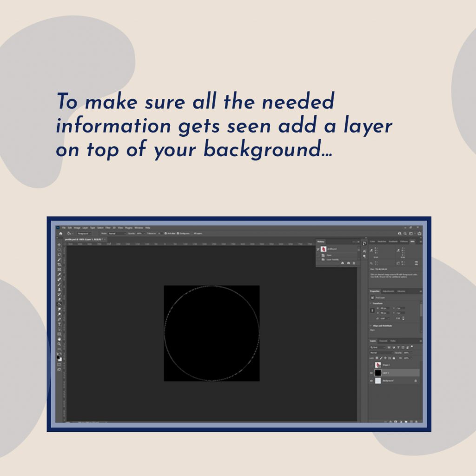Image resolution: width=476 pixels, height=476 pixels.
Task: Click the Background layer lock icon
Action: click(x=416, y=381)
